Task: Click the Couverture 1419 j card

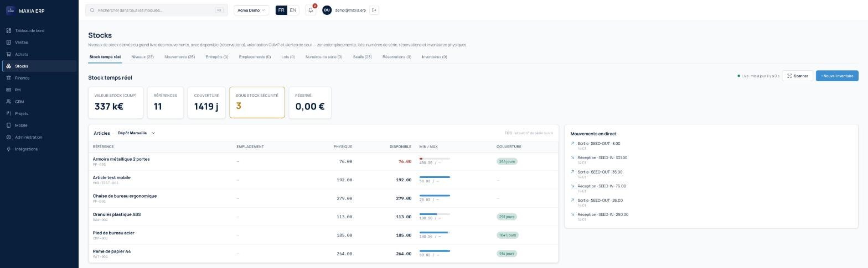Action: pyautogui.click(x=206, y=102)
